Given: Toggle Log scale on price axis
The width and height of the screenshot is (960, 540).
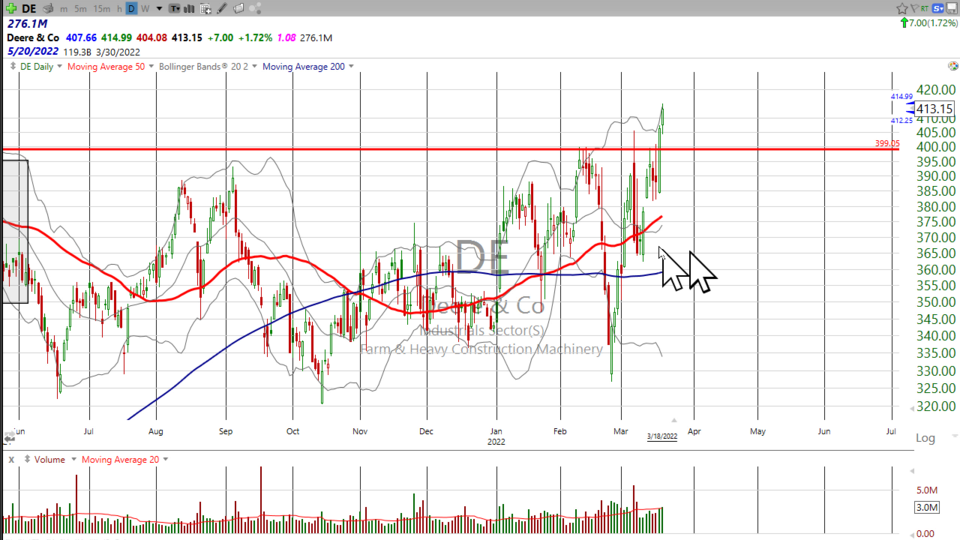Looking at the screenshot, I should click(925, 438).
